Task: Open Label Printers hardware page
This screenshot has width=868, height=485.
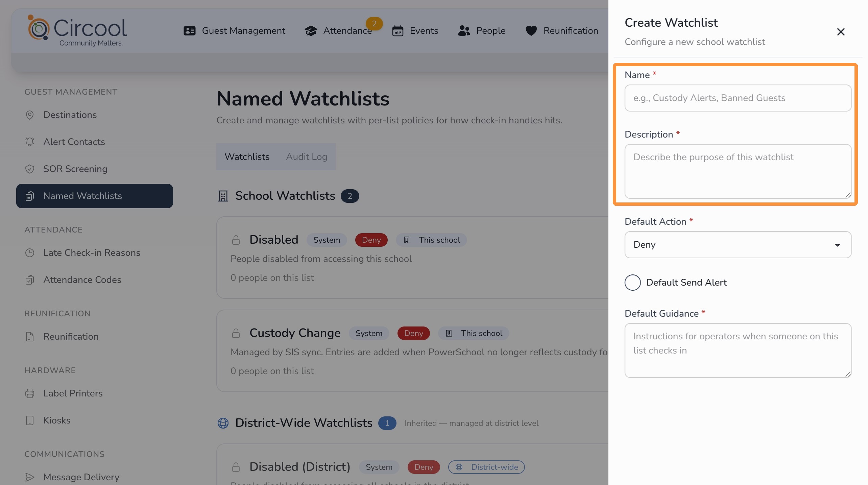Action: click(x=95, y=393)
